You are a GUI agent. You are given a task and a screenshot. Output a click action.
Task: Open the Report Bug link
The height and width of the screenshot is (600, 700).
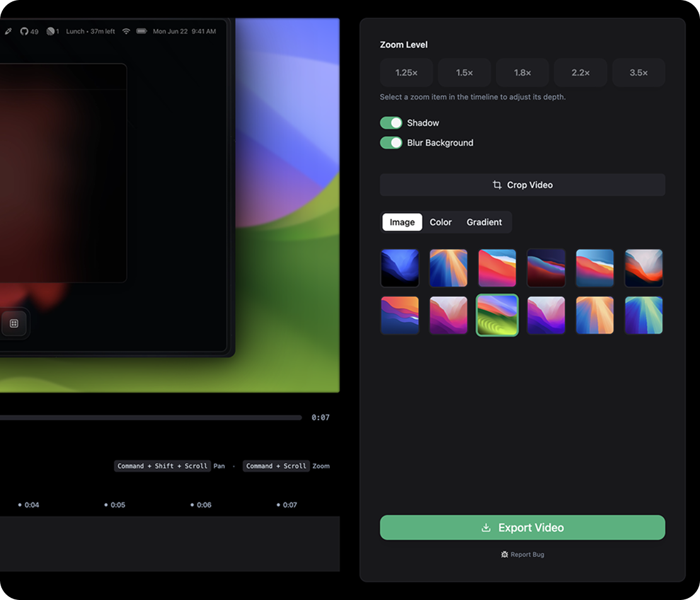point(522,555)
